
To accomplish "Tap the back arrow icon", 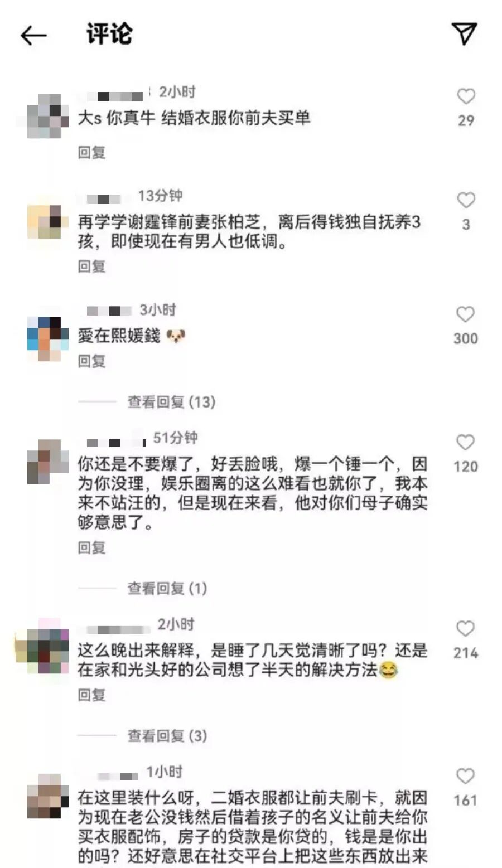I will pos(33,36).
